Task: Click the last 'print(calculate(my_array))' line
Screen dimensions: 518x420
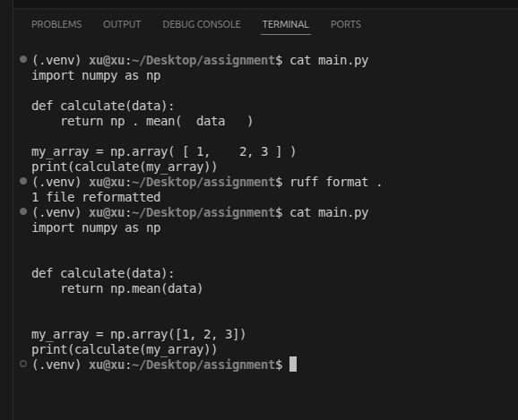Action: point(125,349)
